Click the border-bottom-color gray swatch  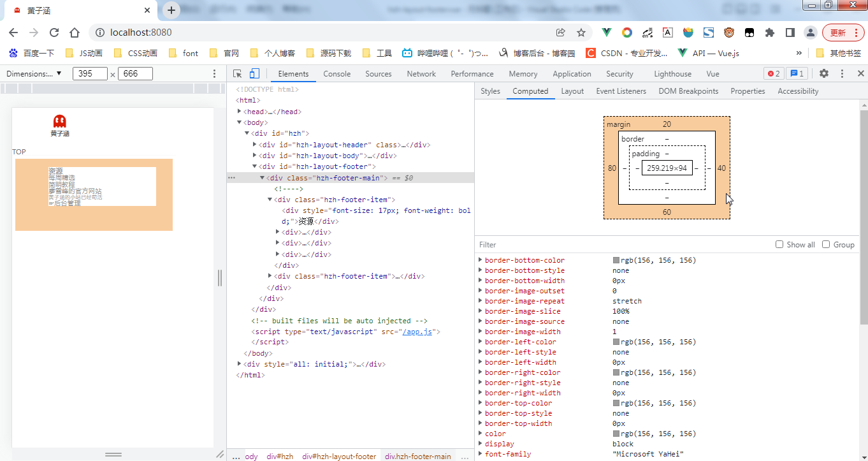point(616,260)
